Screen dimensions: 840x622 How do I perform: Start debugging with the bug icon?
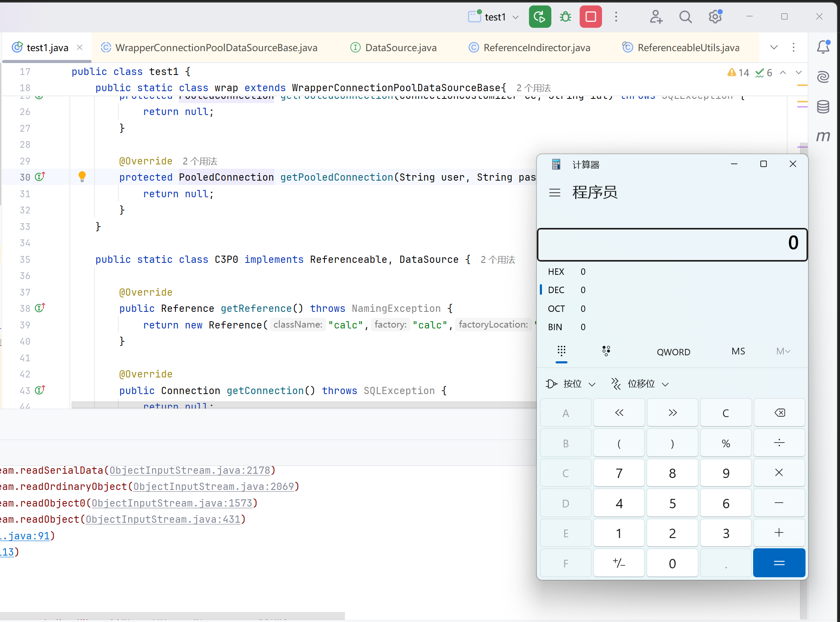[x=565, y=17]
